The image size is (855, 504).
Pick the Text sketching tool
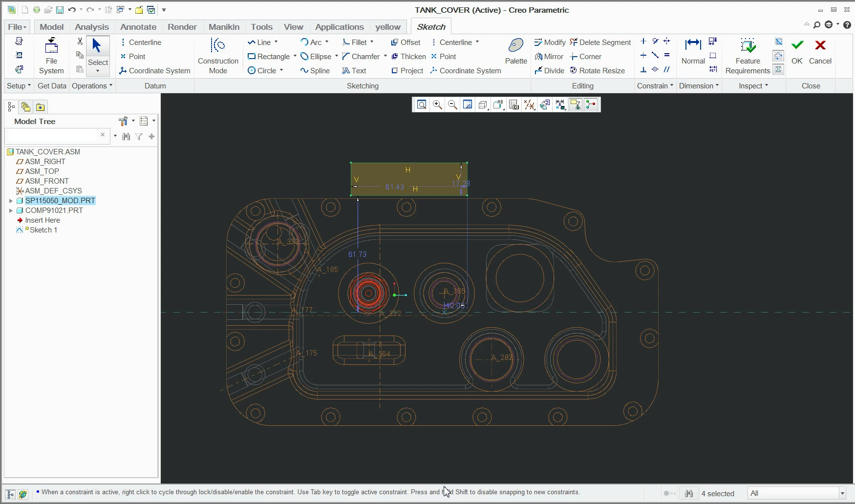(354, 71)
